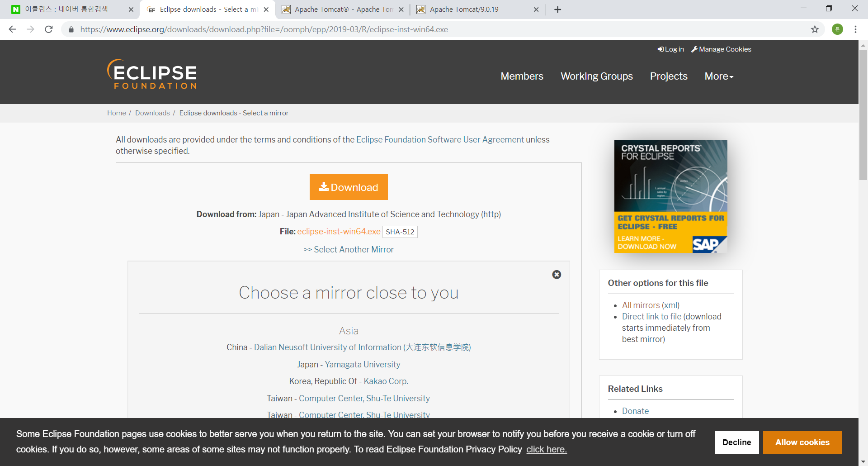Show the SHA-512 checksum
The width and height of the screenshot is (868, 466).
pyautogui.click(x=400, y=232)
